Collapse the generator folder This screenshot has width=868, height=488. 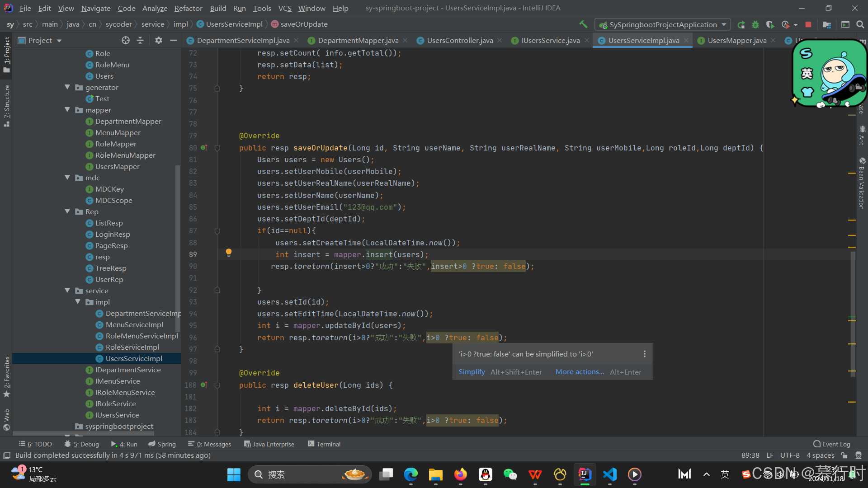point(67,87)
